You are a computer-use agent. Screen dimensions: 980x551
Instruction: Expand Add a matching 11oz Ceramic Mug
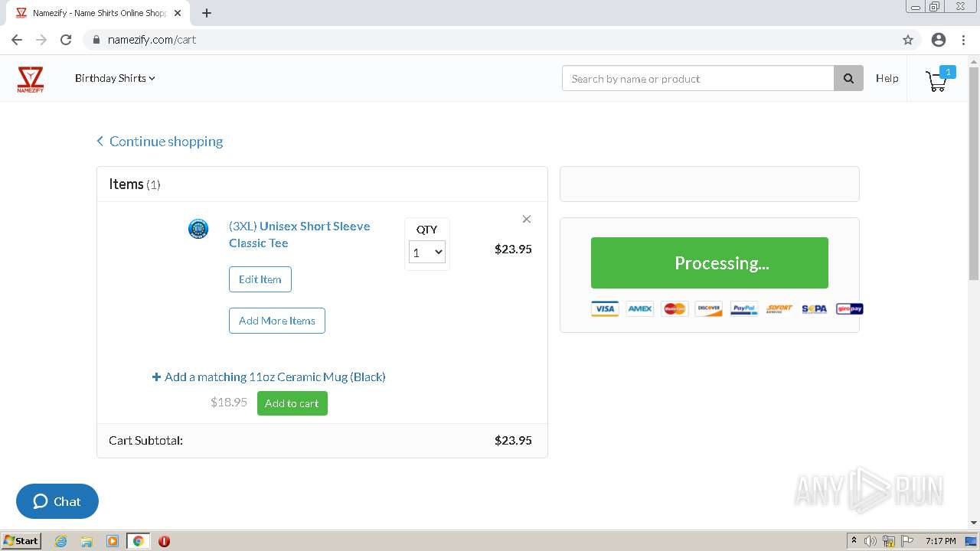pyautogui.click(x=269, y=377)
